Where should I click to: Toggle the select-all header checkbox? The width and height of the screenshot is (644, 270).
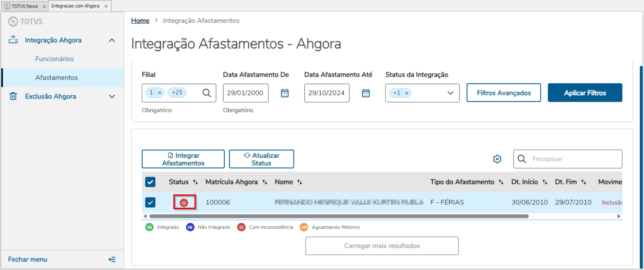(x=150, y=182)
